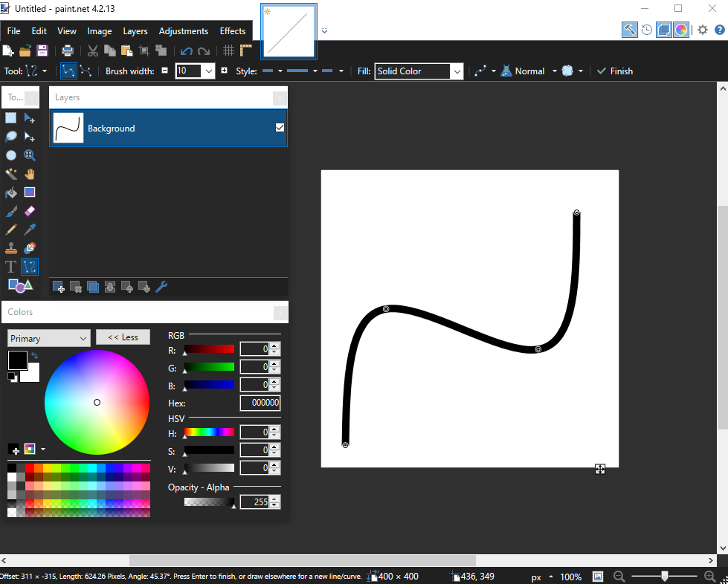The width and height of the screenshot is (728, 584).
Task: Click the Hex color input field
Action: (260, 403)
